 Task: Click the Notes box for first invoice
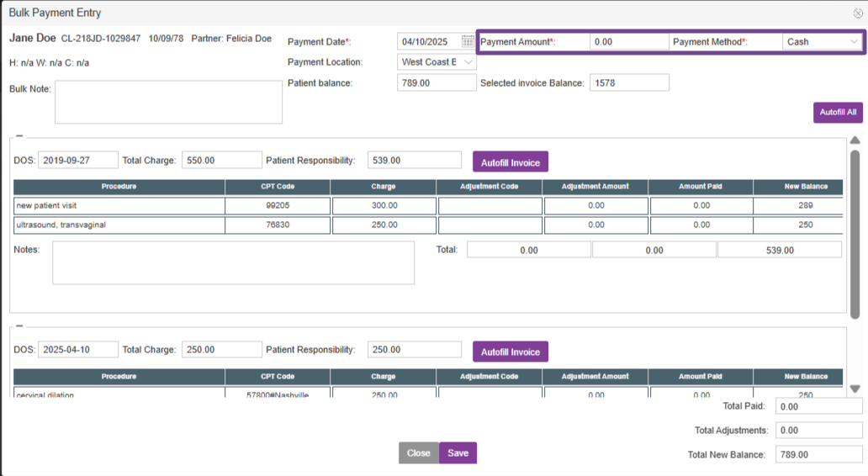pos(233,263)
